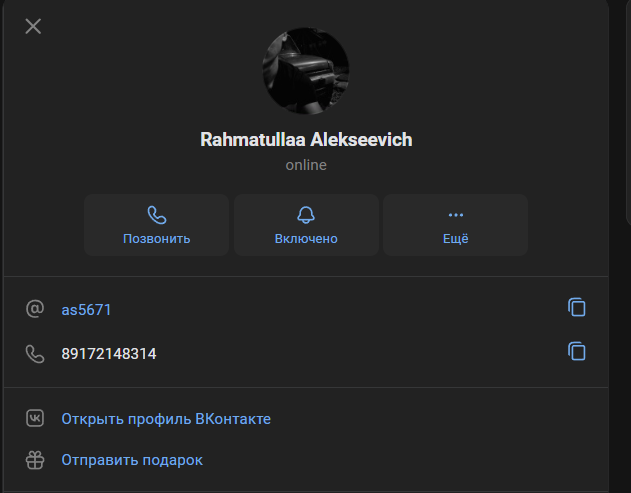Open the three-dots Ещё menu
This screenshot has height=493, width=631.
(x=456, y=215)
